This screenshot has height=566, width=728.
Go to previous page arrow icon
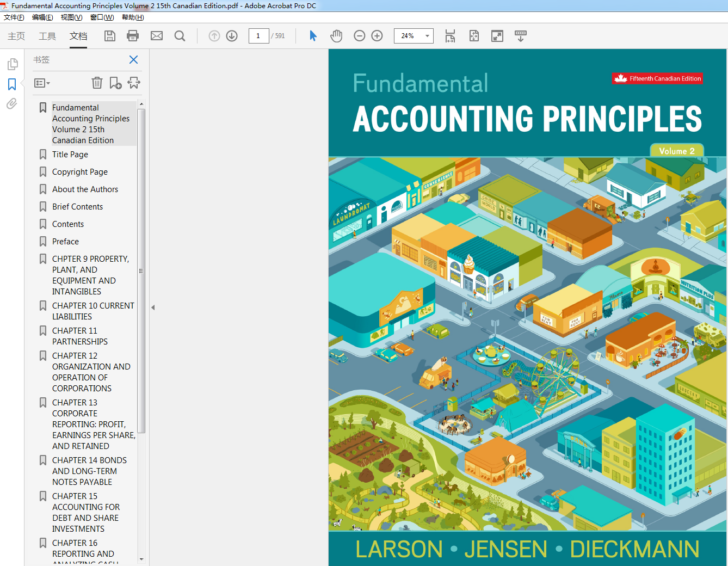tap(214, 36)
